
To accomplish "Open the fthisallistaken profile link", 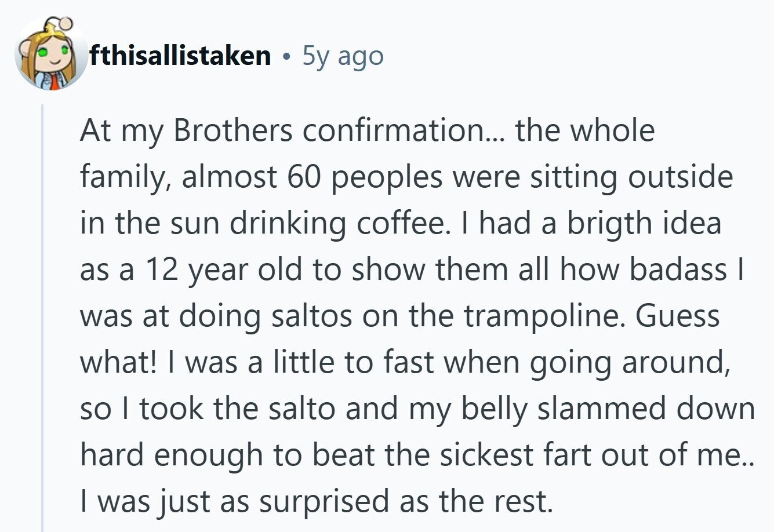I will coord(180,56).
